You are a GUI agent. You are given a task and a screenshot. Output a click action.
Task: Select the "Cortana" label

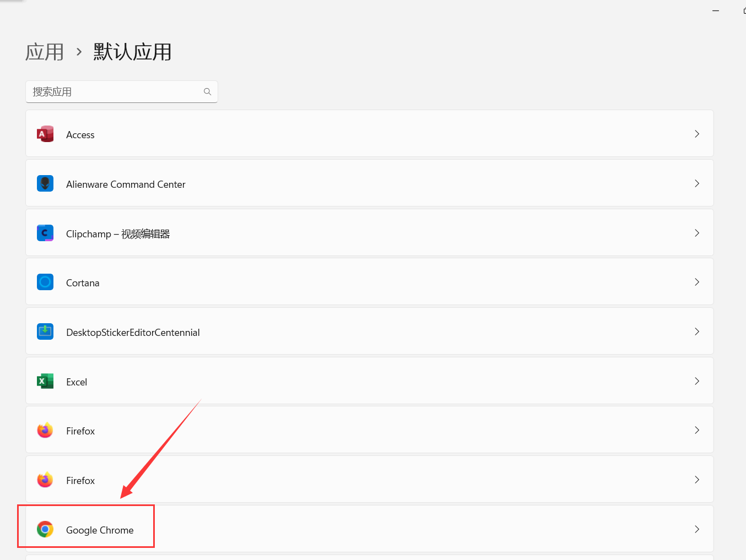[83, 283]
